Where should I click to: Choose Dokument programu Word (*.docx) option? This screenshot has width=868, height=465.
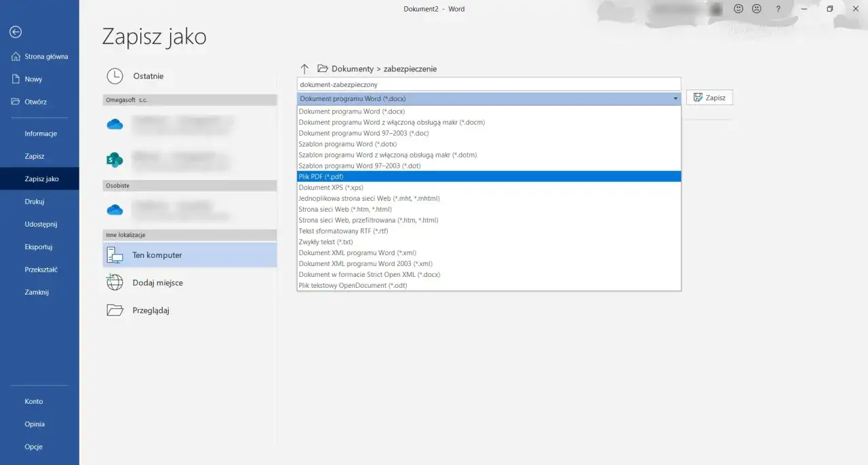488,111
